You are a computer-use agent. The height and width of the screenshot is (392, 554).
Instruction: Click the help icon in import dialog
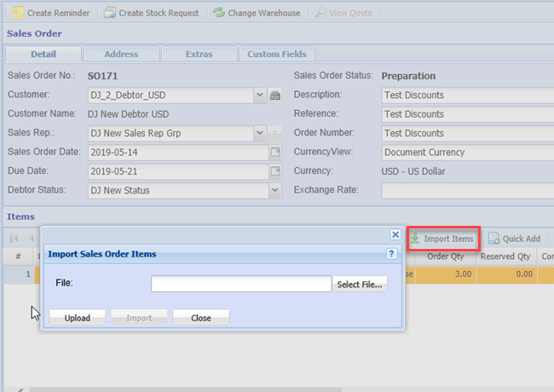pyautogui.click(x=391, y=254)
